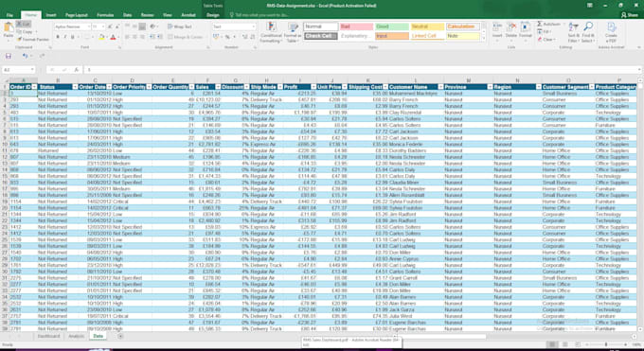This screenshot has width=644, height=351.
Task: Adjust the zoom slider in status bar
Action: pyautogui.click(x=606, y=344)
